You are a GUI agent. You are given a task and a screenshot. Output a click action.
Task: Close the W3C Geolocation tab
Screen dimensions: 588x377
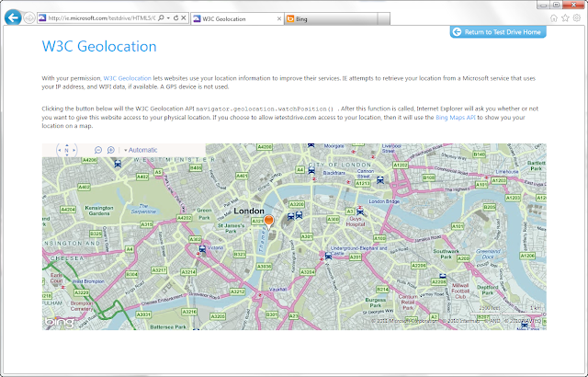[279, 18]
